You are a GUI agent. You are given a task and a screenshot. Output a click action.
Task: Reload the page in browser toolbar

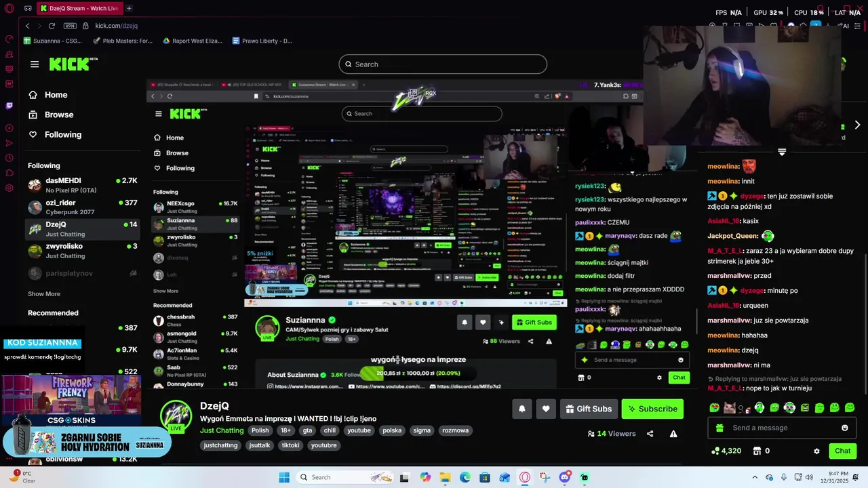click(x=52, y=26)
